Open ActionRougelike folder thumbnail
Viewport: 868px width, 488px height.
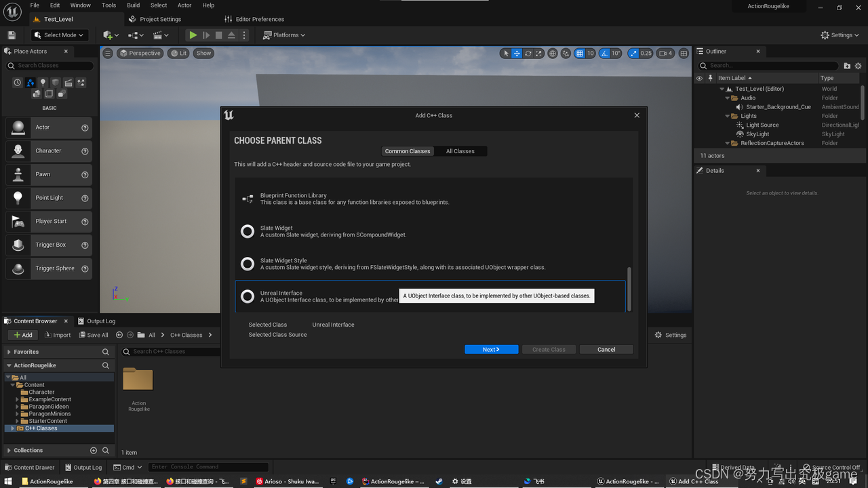coord(138,380)
